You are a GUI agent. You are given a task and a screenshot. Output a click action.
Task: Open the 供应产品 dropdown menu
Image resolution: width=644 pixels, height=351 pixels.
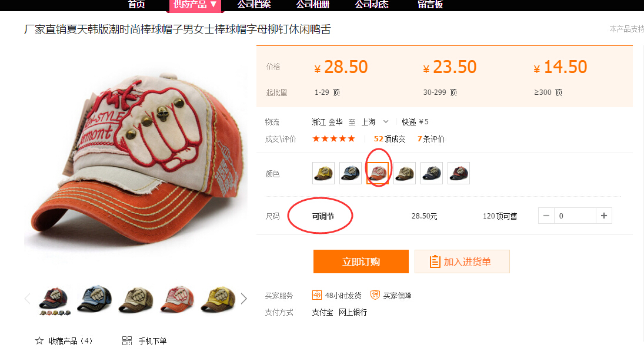click(x=195, y=5)
